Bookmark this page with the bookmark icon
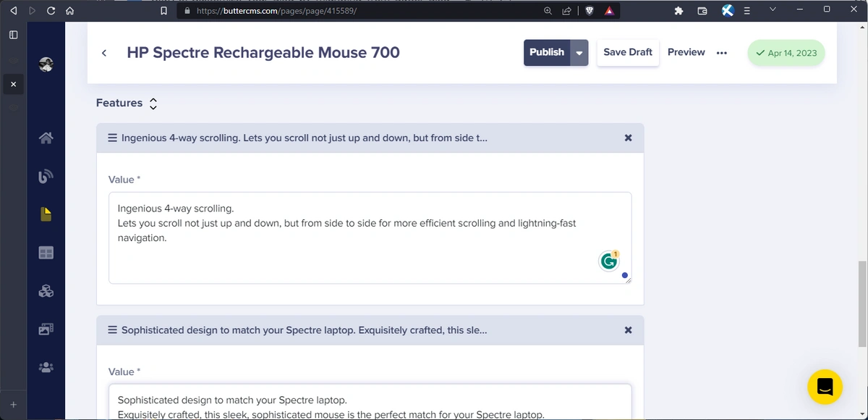Viewport: 868px width, 420px height. tap(164, 11)
